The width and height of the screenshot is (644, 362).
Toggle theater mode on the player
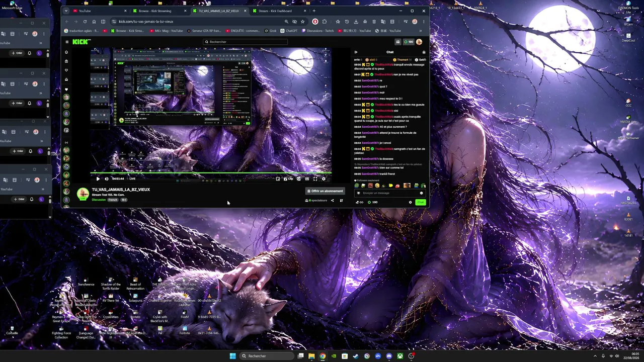click(307, 178)
